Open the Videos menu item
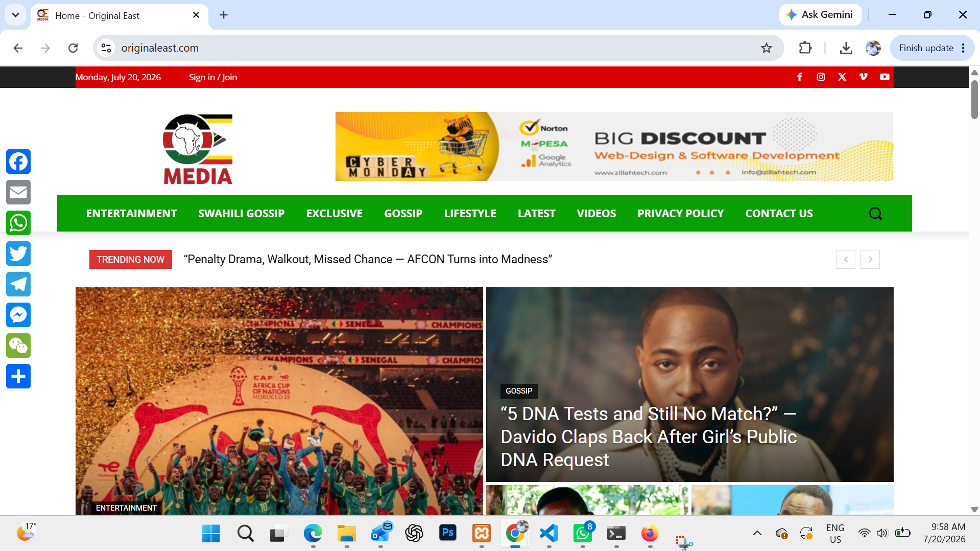980x551 pixels. (x=596, y=213)
